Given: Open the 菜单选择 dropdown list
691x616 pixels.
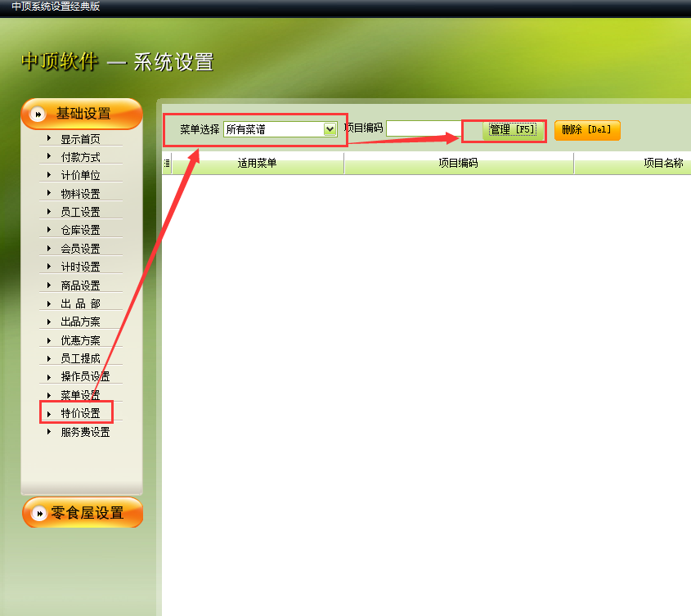Looking at the screenshot, I should pos(330,129).
